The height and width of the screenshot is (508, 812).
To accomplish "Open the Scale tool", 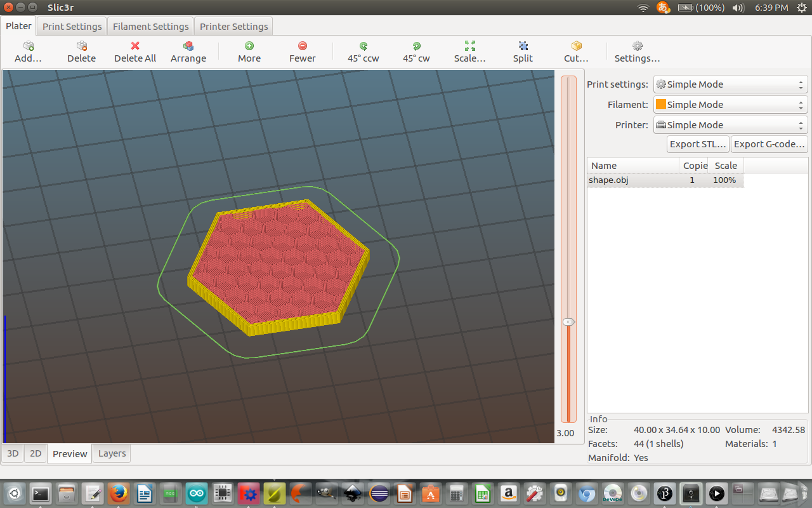I will [x=470, y=46].
